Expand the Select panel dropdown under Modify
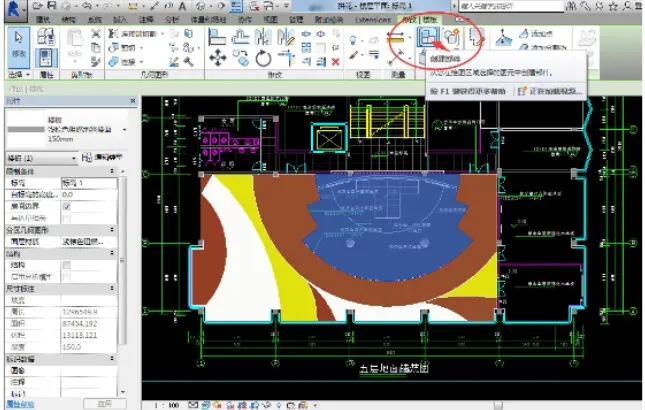This screenshot has width=645, height=410. click(x=19, y=74)
